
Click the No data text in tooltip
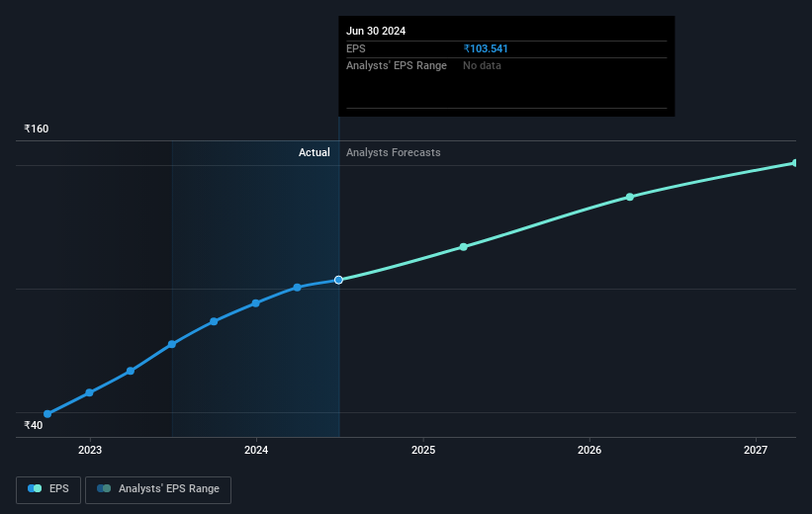tap(482, 66)
